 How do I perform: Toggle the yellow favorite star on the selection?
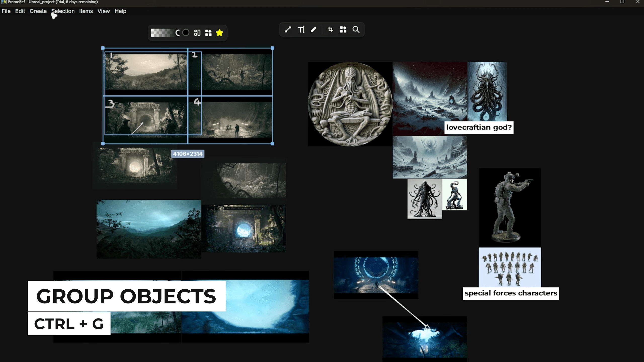[219, 32]
